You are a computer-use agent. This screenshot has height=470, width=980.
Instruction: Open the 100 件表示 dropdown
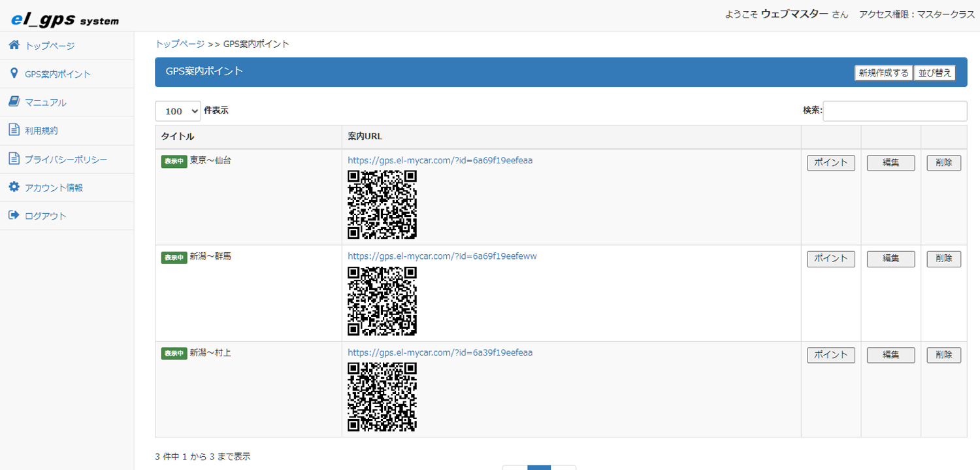click(178, 111)
